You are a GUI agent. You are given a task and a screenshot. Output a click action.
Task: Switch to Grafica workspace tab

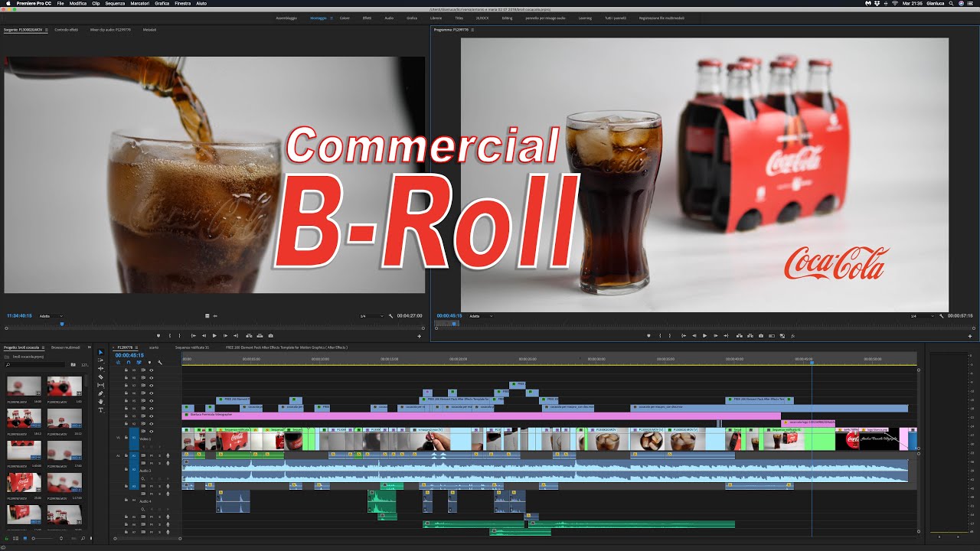[412, 17]
